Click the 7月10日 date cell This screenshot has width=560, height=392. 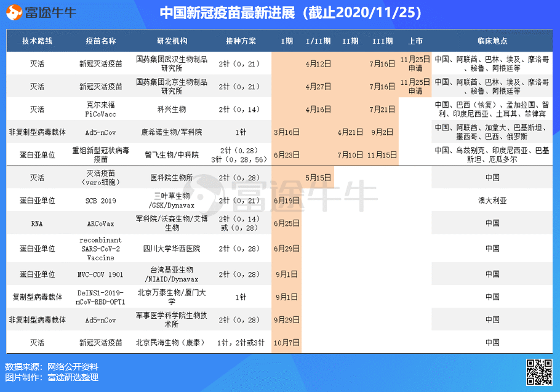point(350,155)
